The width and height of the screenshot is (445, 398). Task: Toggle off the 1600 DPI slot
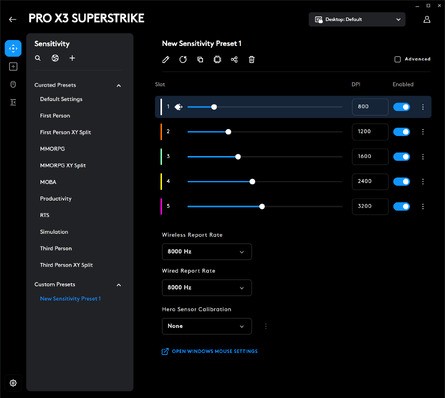pyautogui.click(x=401, y=157)
